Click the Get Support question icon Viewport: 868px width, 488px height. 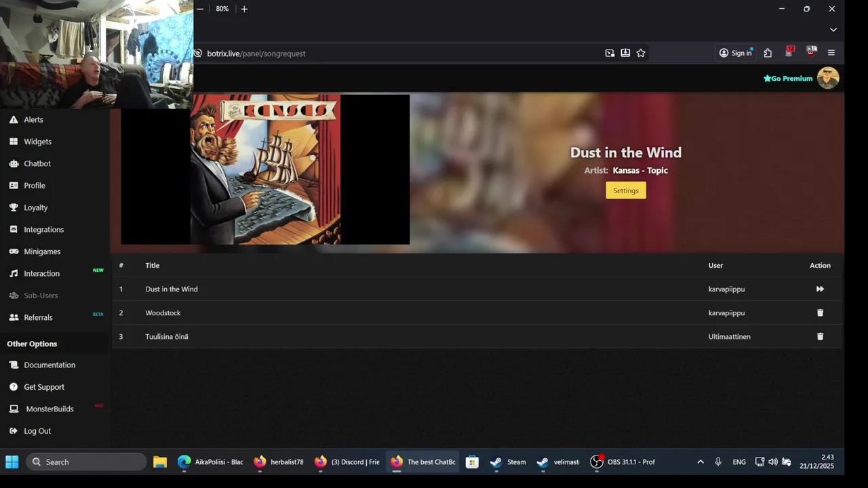pos(14,387)
